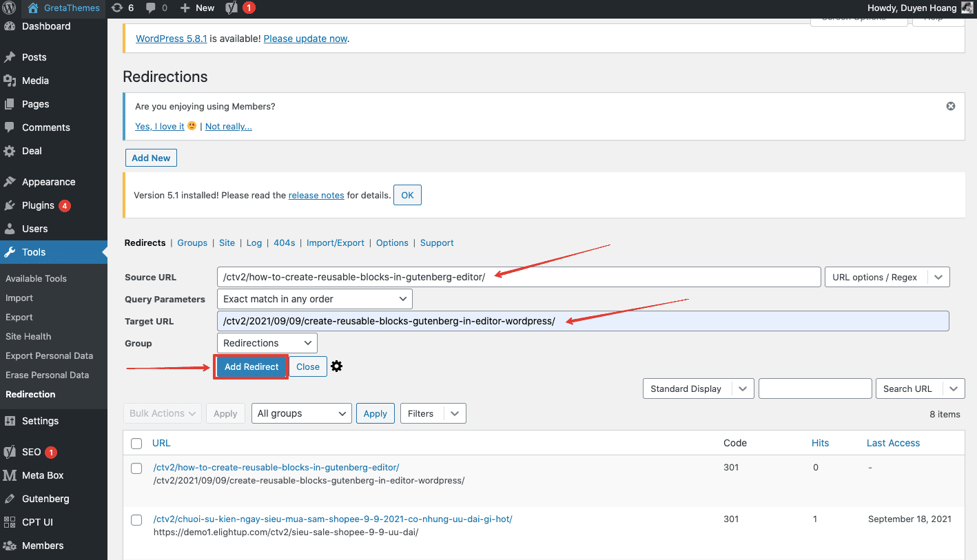Toggle the select-all checkbox in URL header
This screenshot has height=560, width=977.
click(136, 444)
